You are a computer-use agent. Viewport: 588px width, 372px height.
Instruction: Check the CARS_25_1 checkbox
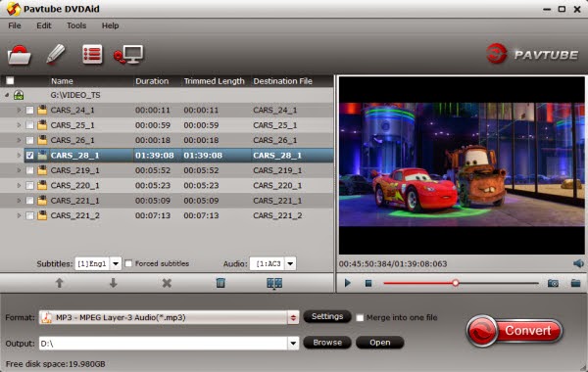(29, 125)
